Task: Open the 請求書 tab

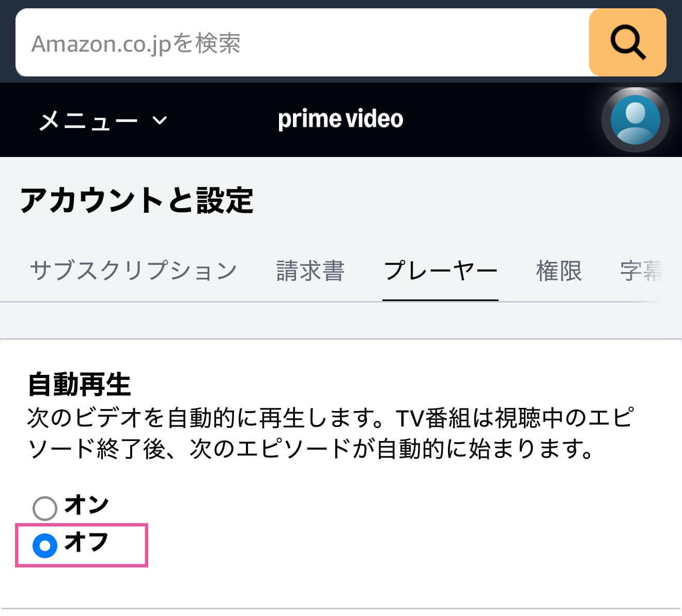Action: click(310, 271)
